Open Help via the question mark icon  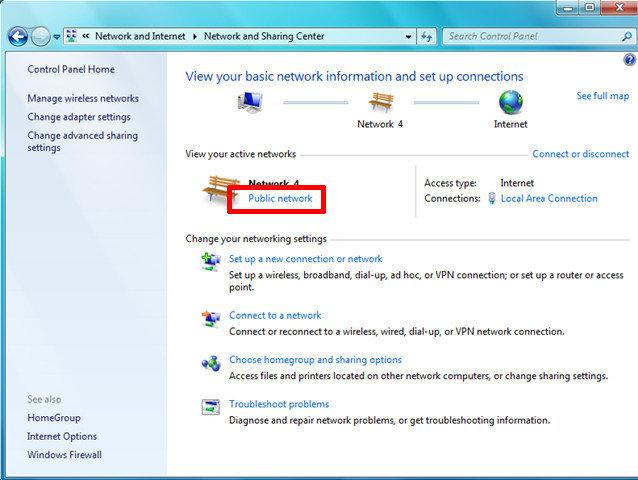(x=629, y=60)
